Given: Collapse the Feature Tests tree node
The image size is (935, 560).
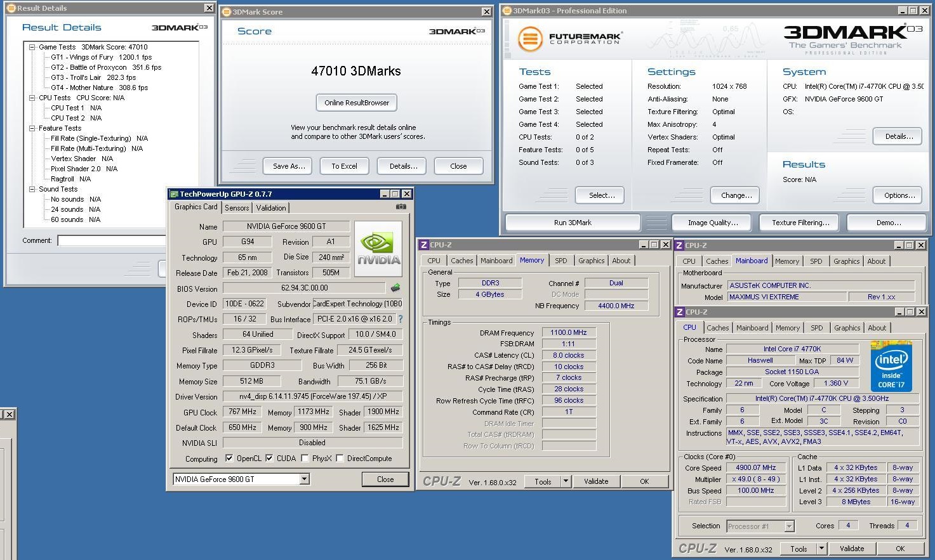Looking at the screenshot, I should point(32,128).
